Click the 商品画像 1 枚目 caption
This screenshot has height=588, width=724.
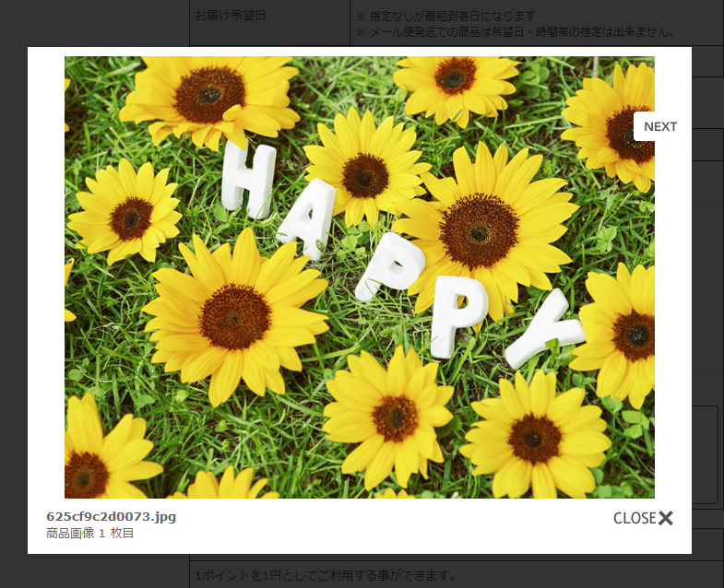89,533
